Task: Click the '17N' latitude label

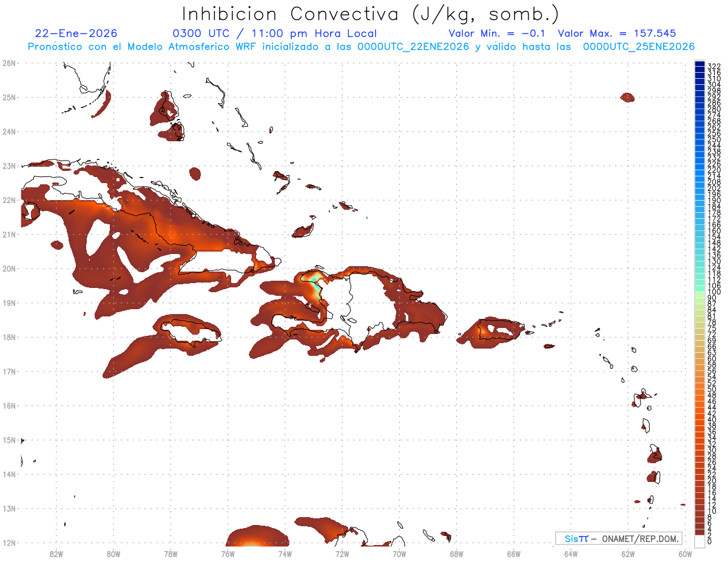Action: (x=8, y=371)
